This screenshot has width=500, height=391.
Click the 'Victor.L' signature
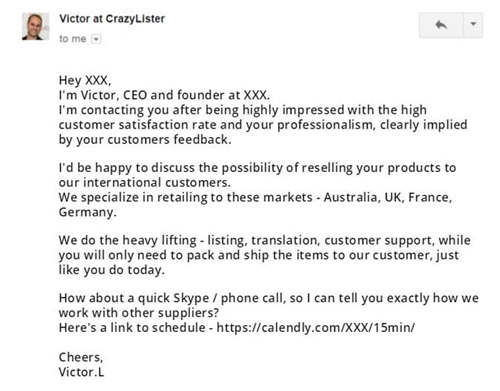(81, 372)
